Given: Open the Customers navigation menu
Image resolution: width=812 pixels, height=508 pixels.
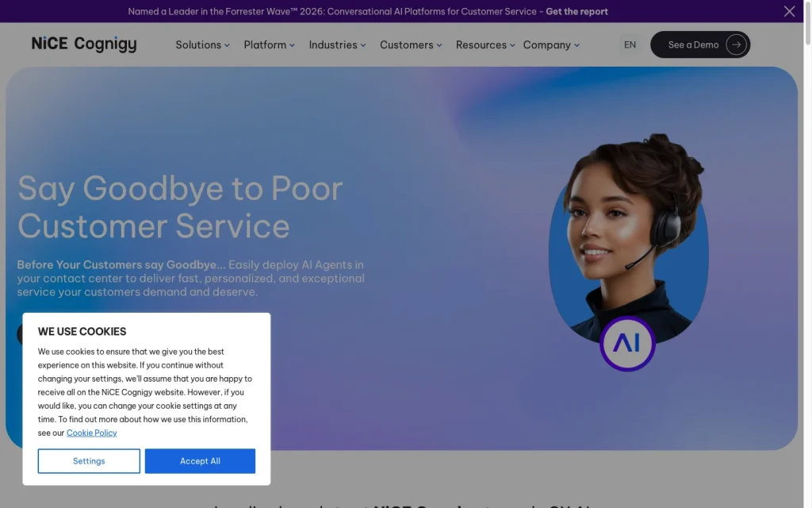Looking at the screenshot, I should click(412, 45).
